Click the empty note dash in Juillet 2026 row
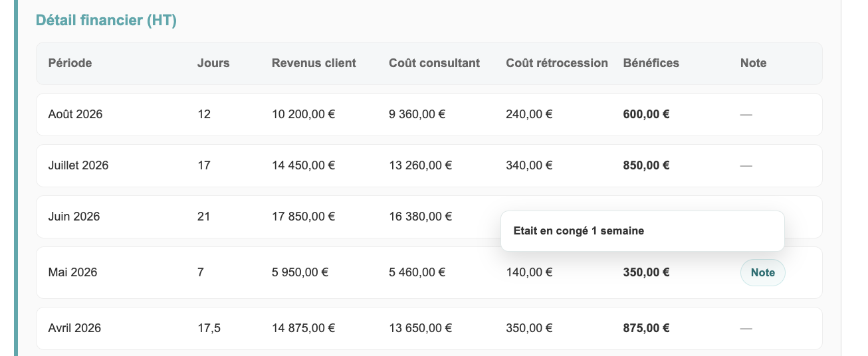Screen dimensions: 868x356 [746, 165]
